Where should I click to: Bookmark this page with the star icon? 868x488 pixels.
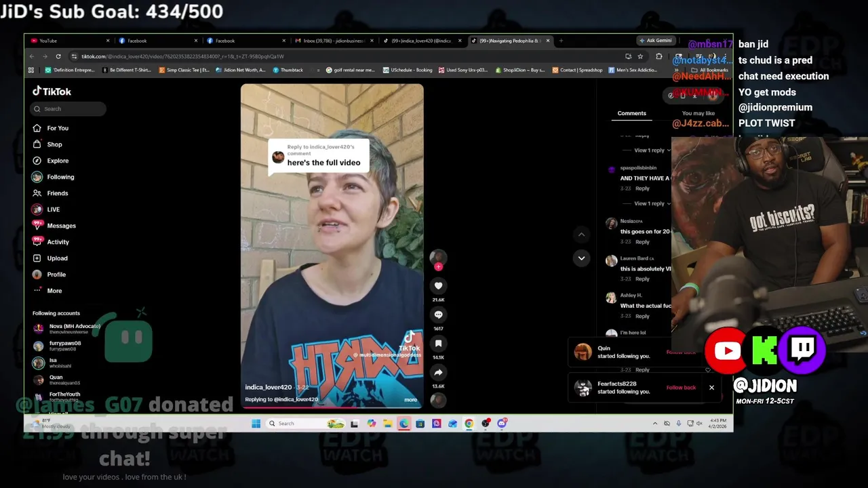click(640, 56)
